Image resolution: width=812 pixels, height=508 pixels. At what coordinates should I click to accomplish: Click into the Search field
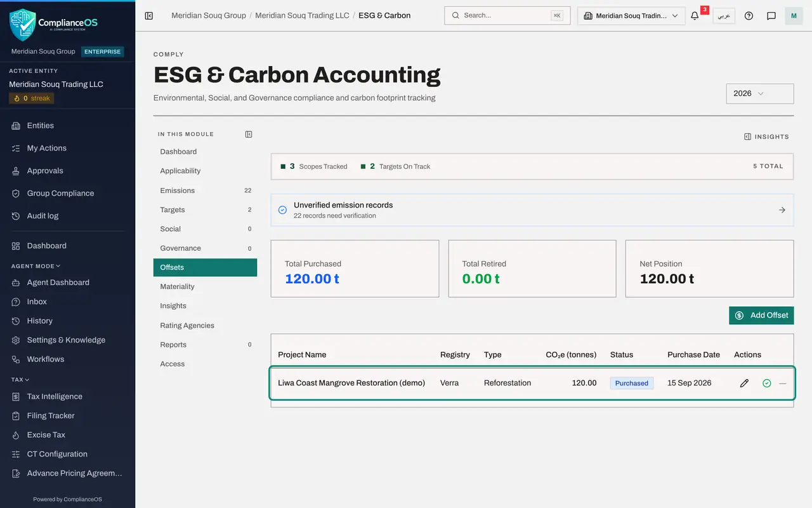coord(507,16)
